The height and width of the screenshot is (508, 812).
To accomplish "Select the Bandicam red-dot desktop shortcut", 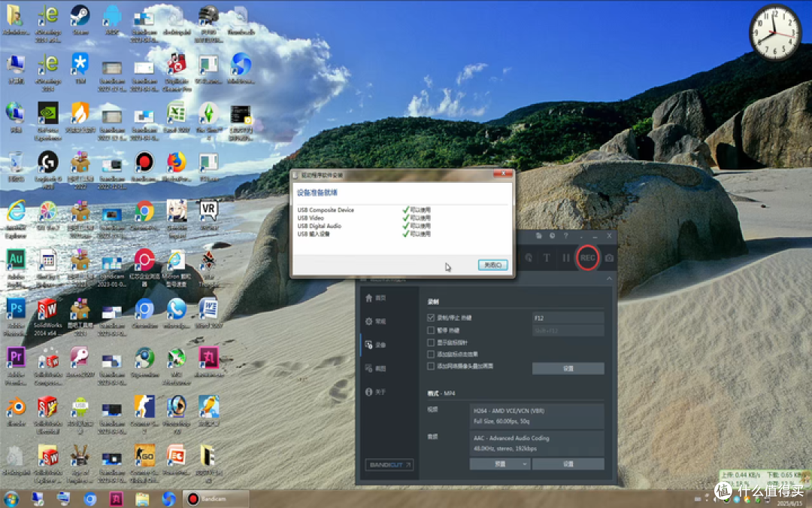I will [x=144, y=166].
